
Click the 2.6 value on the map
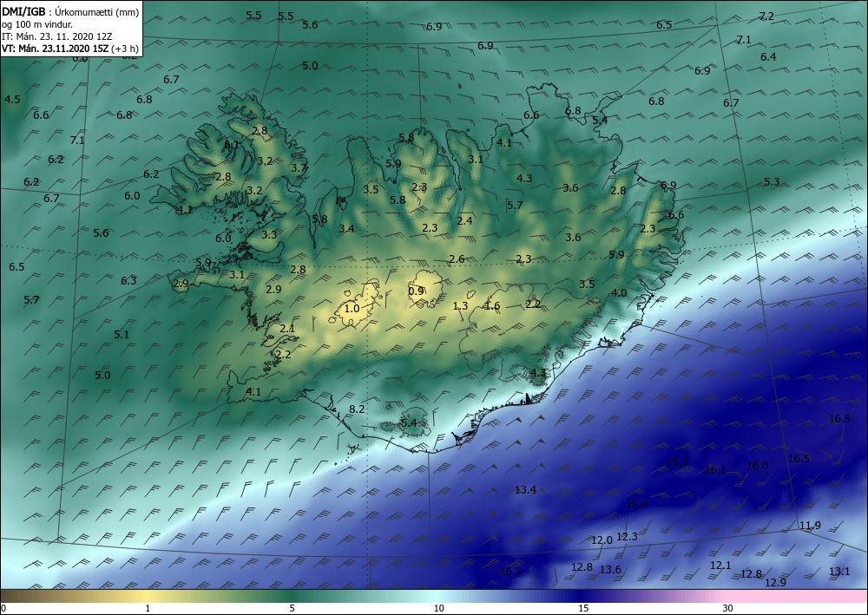(x=457, y=258)
